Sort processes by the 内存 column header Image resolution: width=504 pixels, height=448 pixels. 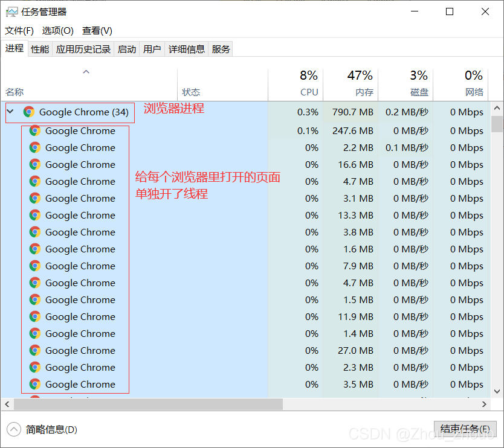pyautogui.click(x=351, y=85)
